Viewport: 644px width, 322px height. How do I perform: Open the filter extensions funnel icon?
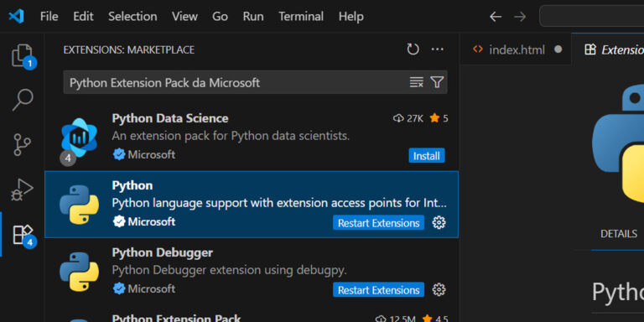tap(437, 82)
